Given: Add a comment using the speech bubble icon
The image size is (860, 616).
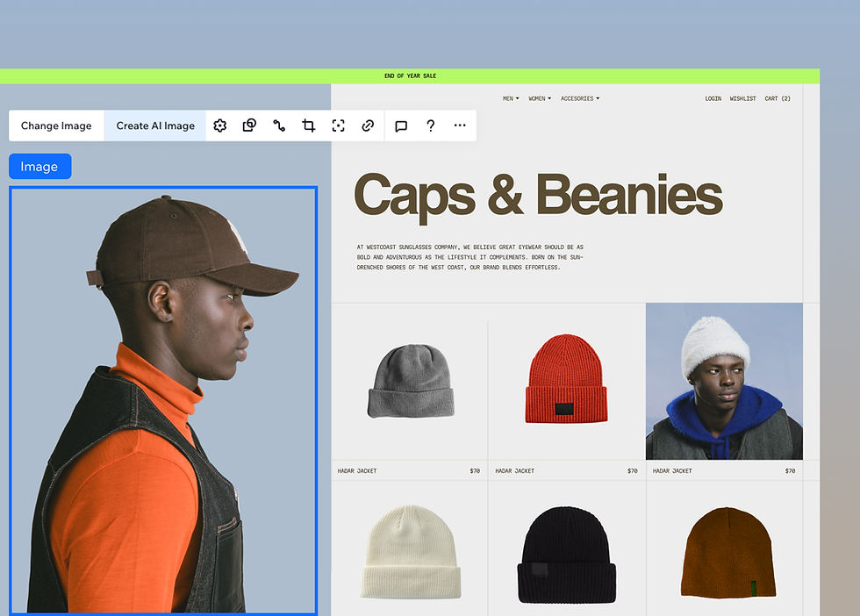Looking at the screenshot, I should tap(401, 125).
